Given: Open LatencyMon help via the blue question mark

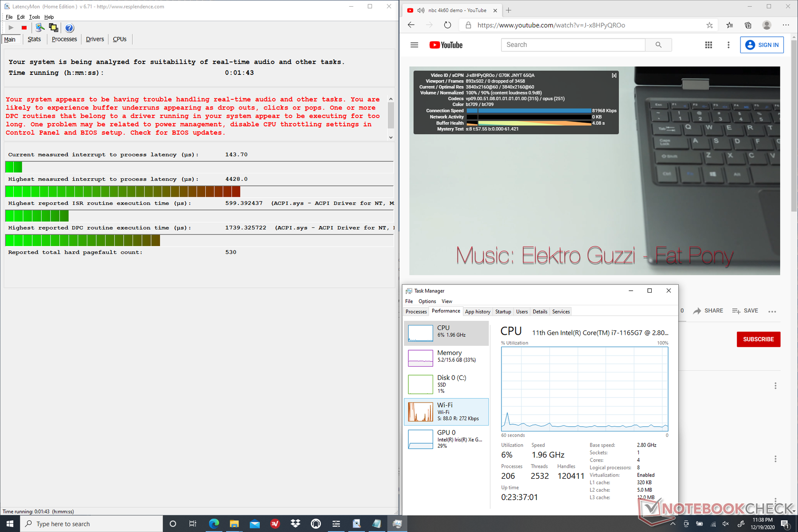Looking at the screenshot, I should click(x=70, y=28).
